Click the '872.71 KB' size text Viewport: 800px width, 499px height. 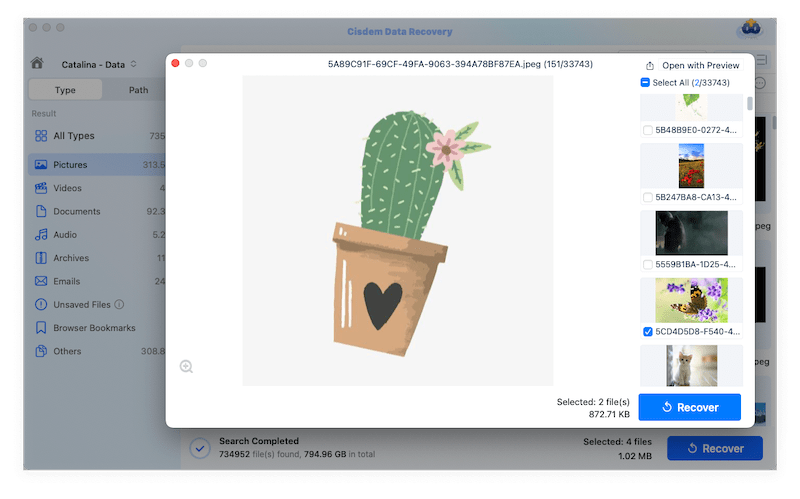[x=609, y=414]
